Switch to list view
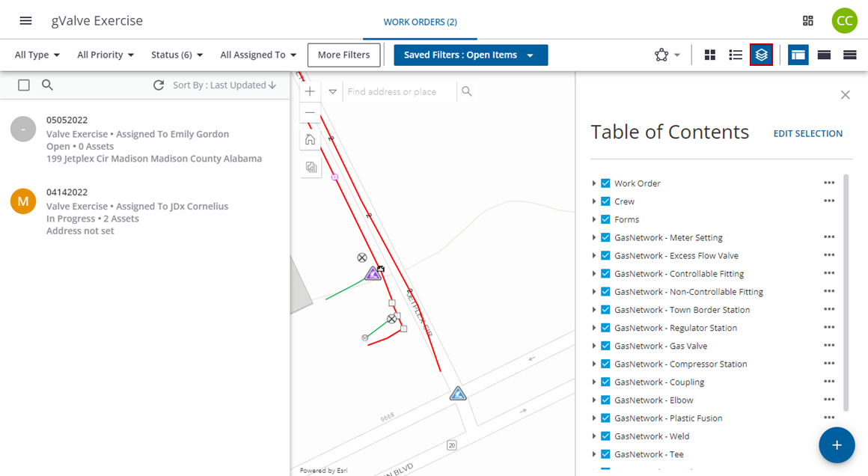868x476 pixels. pos(736,55)
